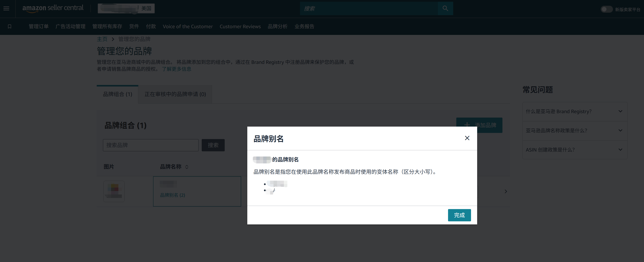
Task: Click the magnifier search icon button
Action: [x=445, y=8]
